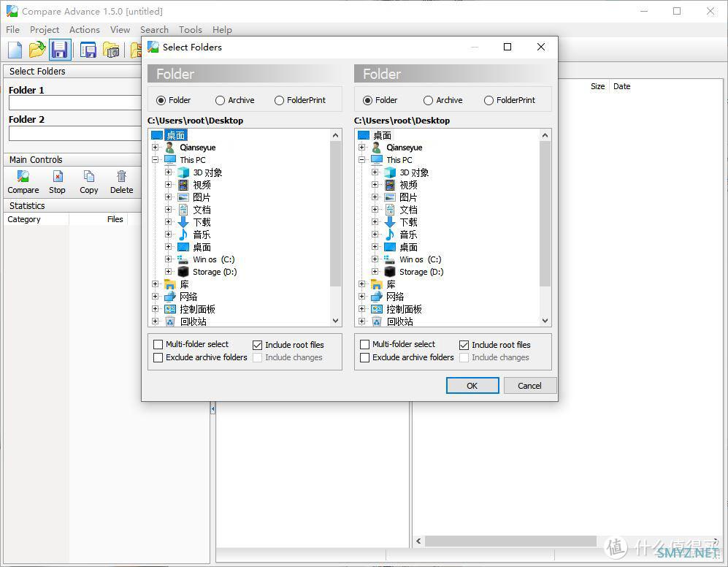Click the main window horizontal scrollbar

[x=510, y=541]
